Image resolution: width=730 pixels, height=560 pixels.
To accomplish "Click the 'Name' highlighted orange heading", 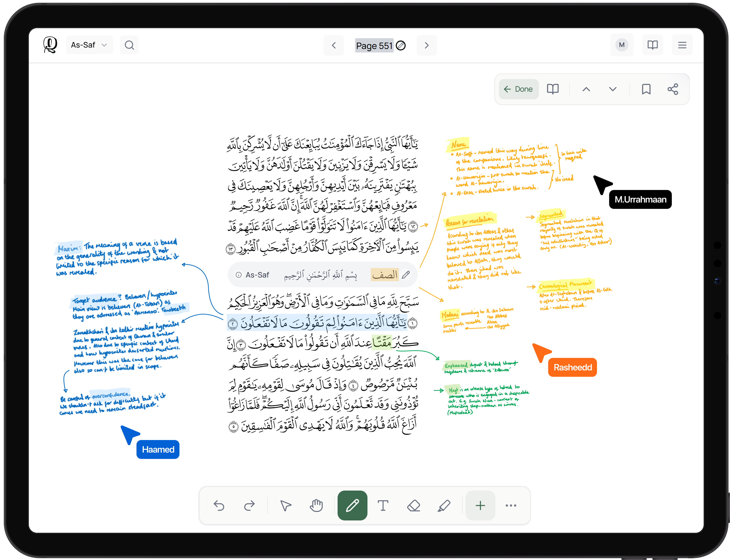I will coord(458,144).
